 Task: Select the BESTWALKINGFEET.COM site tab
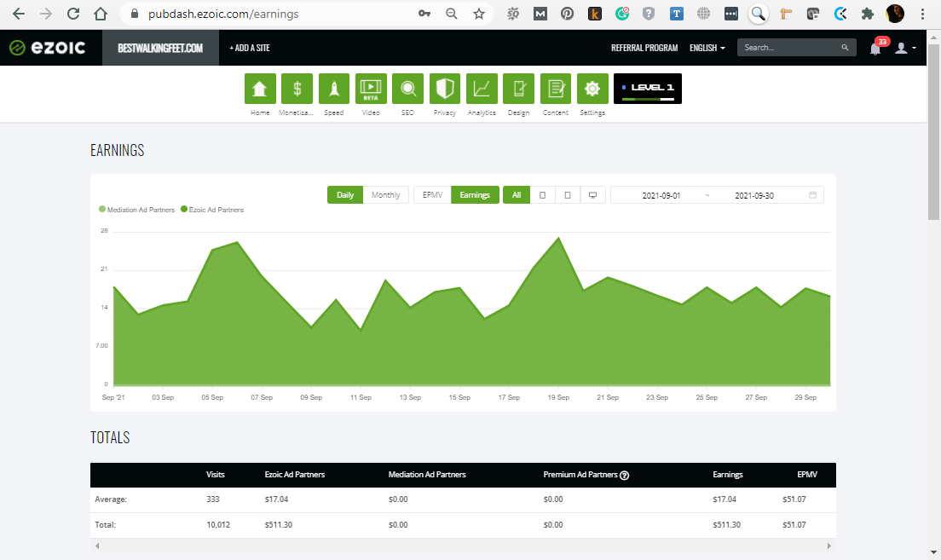pos(160,48)
